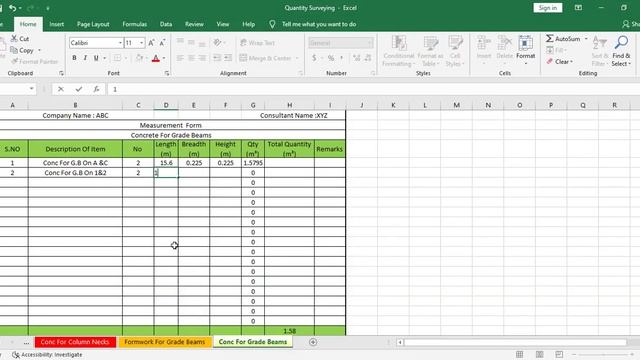
Task: Open the Borders icon in Font group
Action: [117, 58]
